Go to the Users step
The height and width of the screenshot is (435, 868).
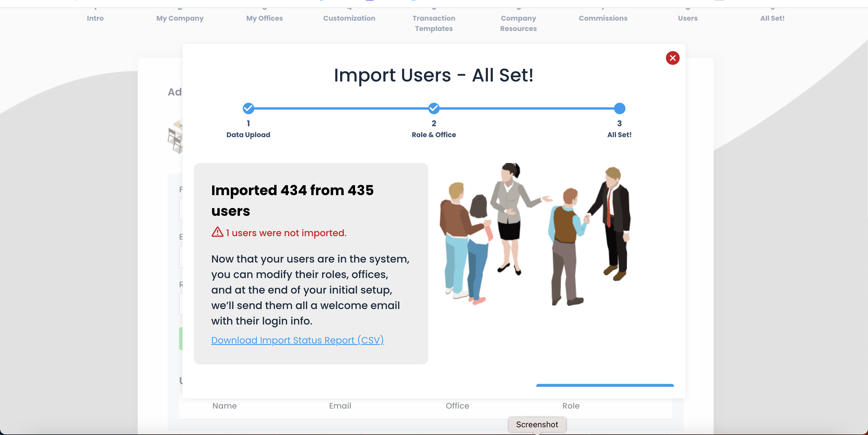click(688, 18)
